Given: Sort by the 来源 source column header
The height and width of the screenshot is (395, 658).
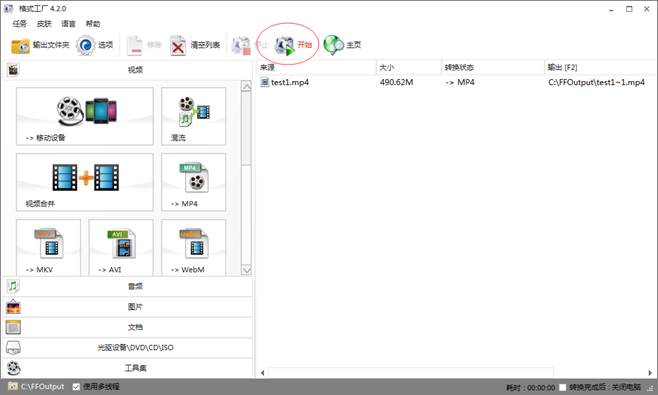Looking at the screenshot, I should click(316, 67).
